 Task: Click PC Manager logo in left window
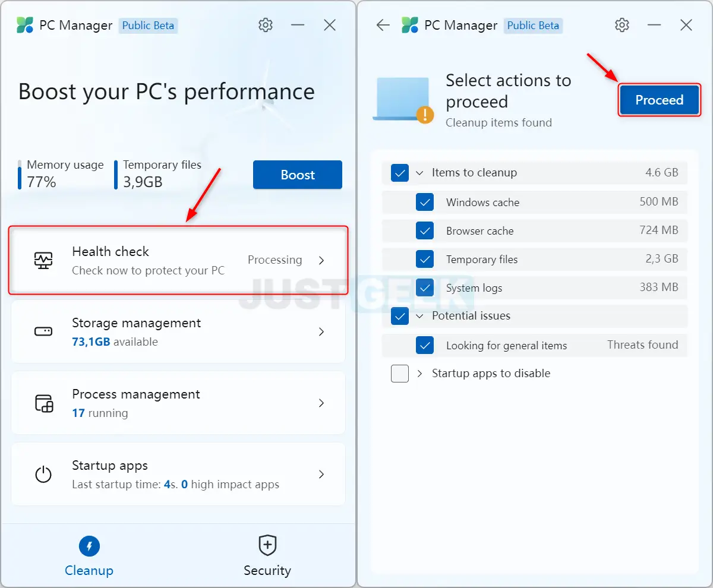(x=25, y=25)
